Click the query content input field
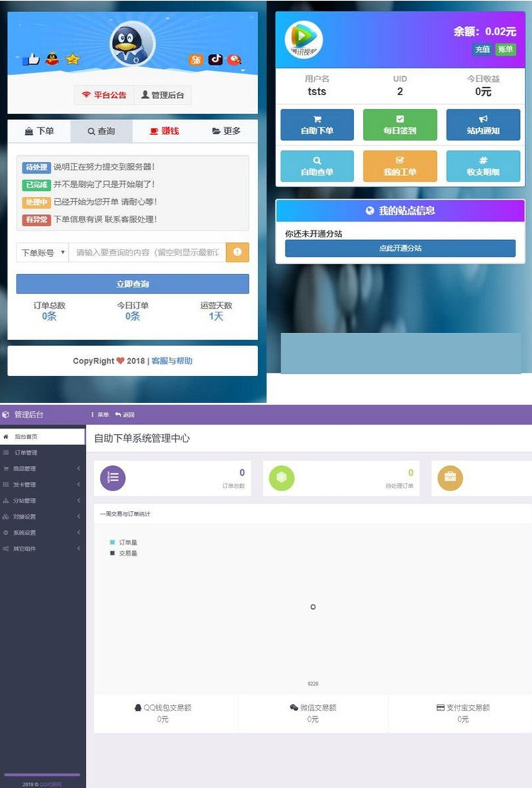This screenshot has height=788, width=532. coord(146,251)
